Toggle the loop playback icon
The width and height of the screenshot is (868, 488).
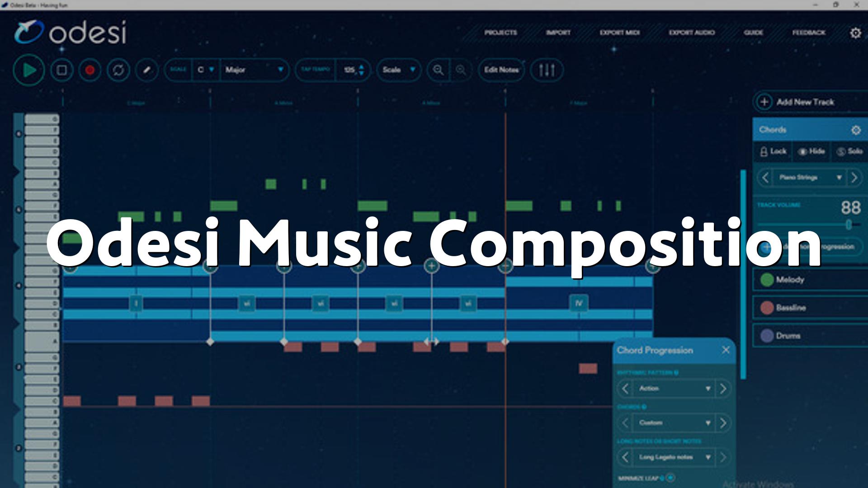(118, 70)
